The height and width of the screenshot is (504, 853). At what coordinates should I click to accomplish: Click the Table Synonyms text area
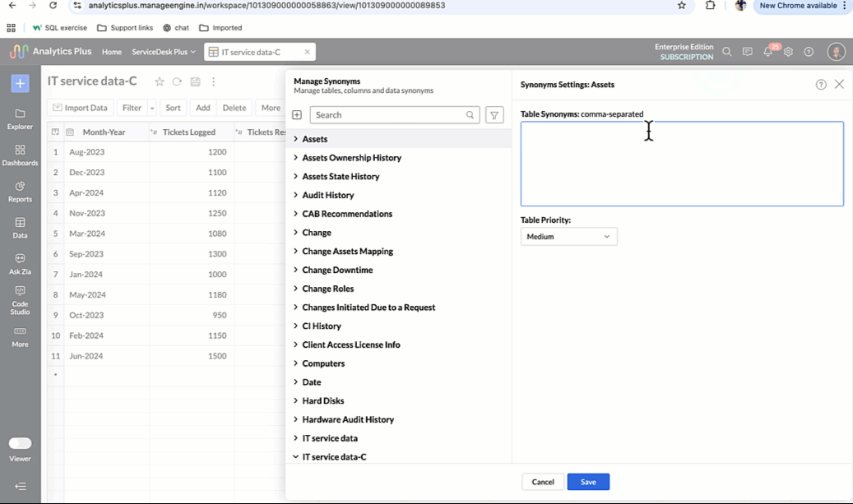point(682,164)
